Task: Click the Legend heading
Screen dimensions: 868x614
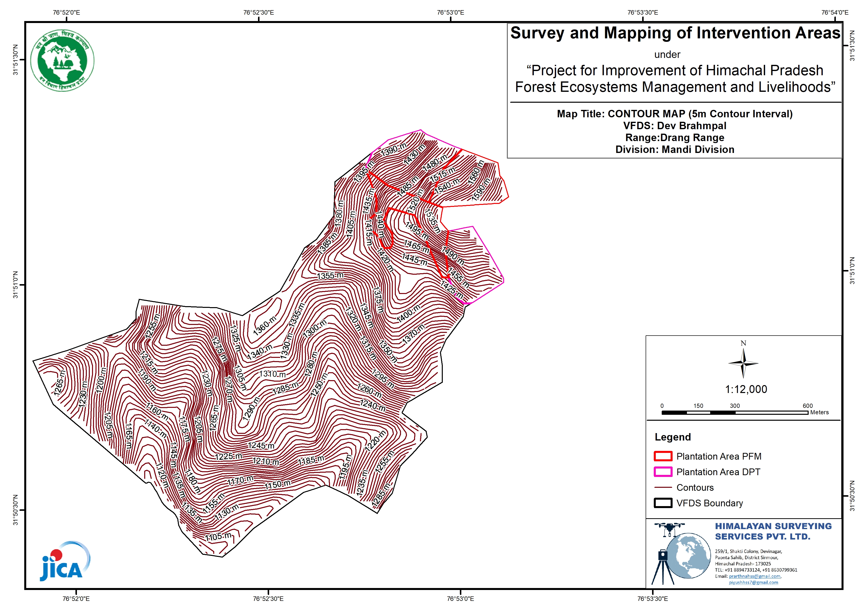Action: click(673, 437)
